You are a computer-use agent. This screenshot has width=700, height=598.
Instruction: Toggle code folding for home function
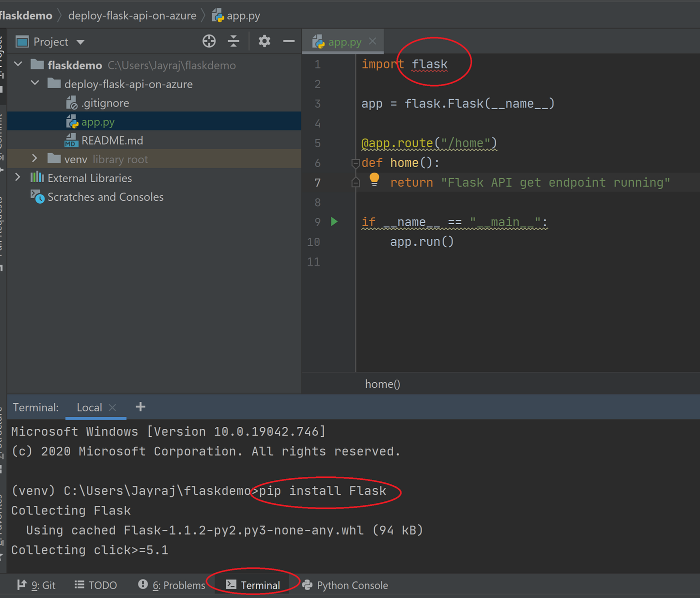(355, 163)
